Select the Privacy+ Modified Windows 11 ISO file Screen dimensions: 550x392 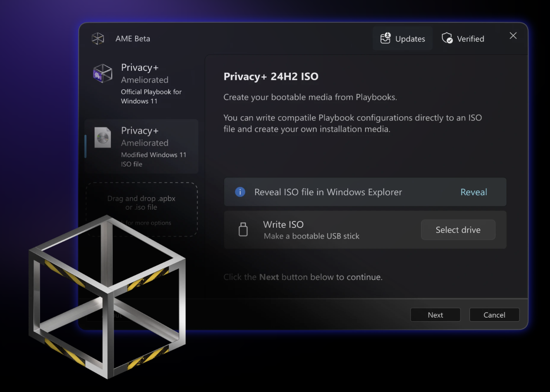(141, 146)
